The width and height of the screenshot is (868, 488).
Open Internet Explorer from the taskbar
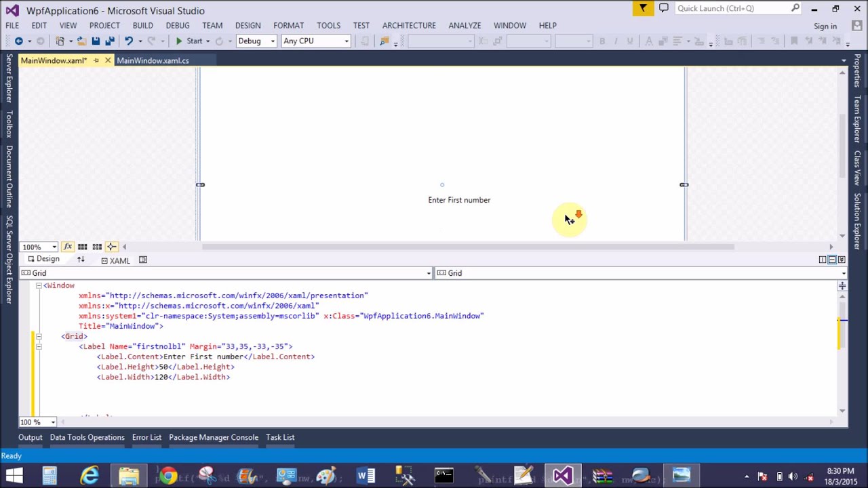pos(89,475)
